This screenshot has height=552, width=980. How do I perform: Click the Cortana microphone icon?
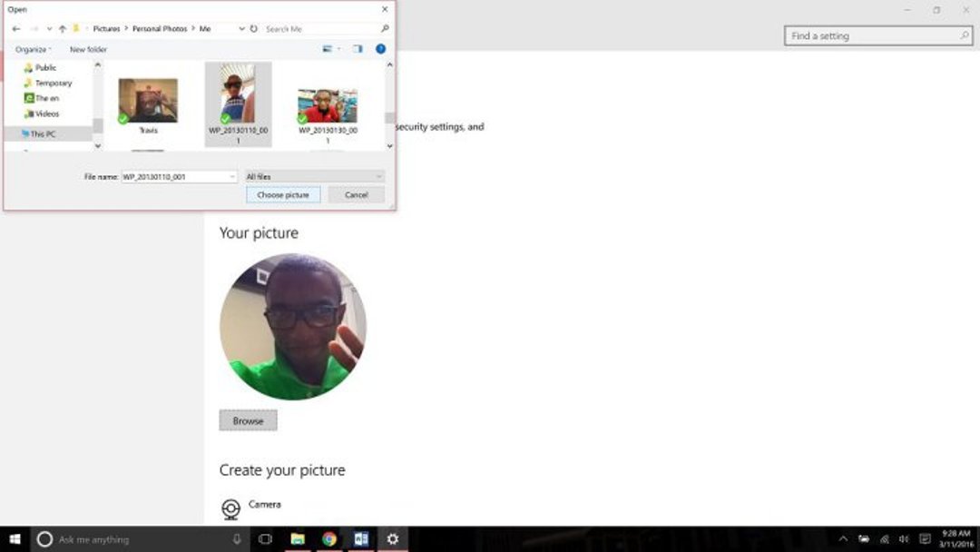click(237, 539)
